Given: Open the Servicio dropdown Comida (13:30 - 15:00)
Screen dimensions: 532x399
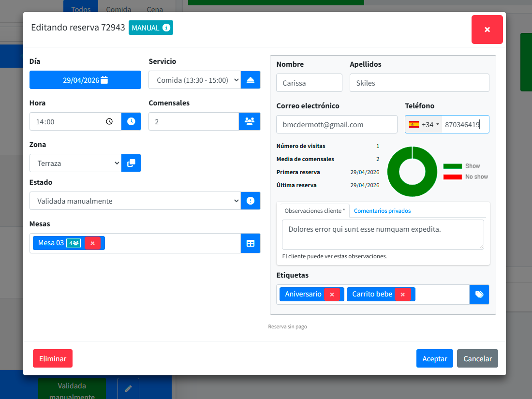Looking at the screenshot, I should 195,80.
